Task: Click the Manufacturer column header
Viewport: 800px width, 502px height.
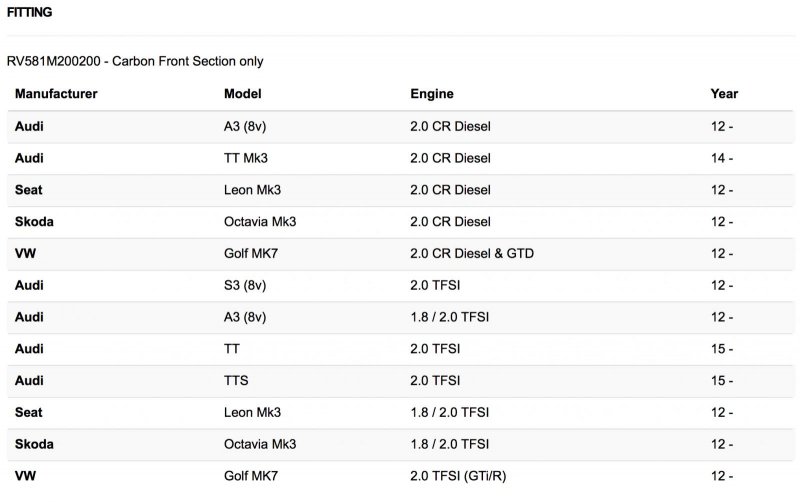Action: (x=56, y=94)
